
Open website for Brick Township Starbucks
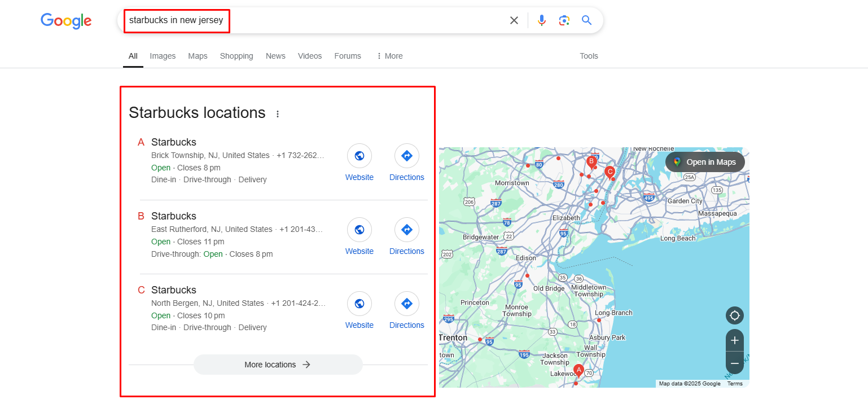pos(360,163)
